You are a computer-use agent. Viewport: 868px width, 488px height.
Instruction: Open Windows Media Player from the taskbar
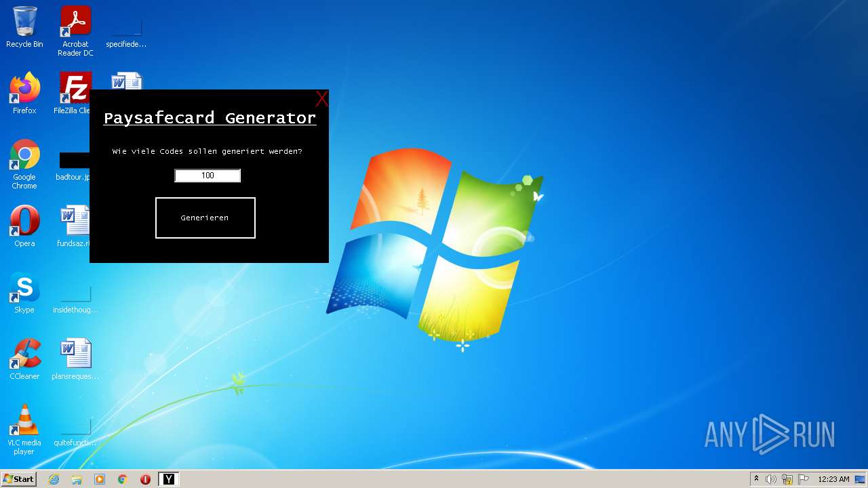coord(100,479)
